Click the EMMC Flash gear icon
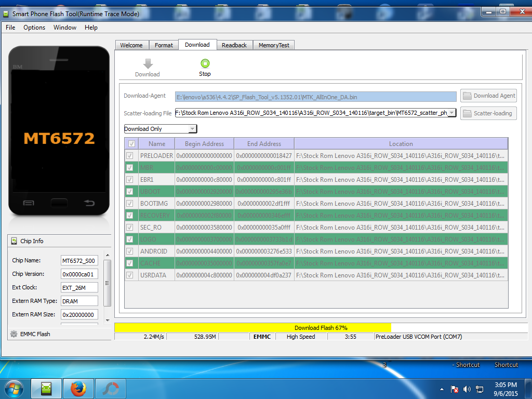The width and height of the screenshot is (532, 399). [x=14, y=334]
